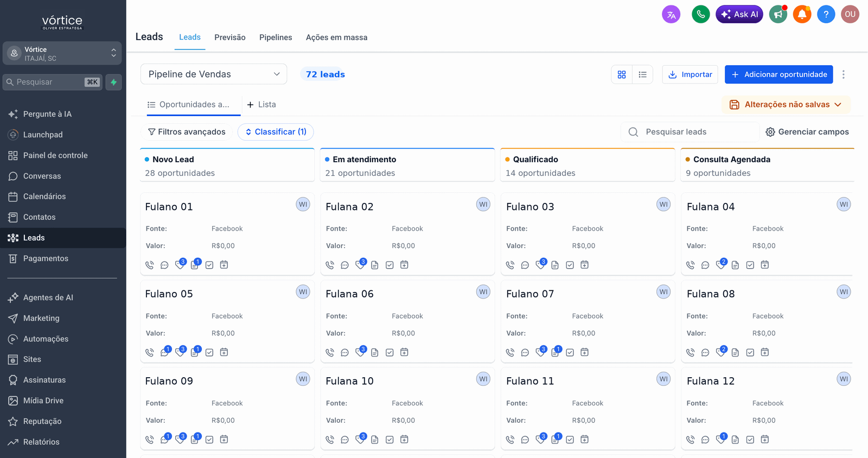This screenshot has height=458, width=868.
Task: Open notes icon on Fulana 04 card
Action: (735, 265)
